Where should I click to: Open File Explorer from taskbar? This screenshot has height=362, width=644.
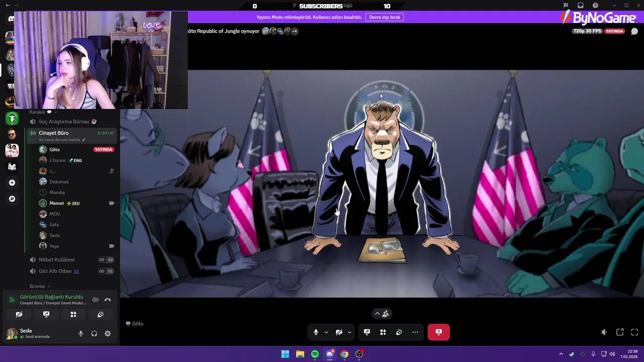(x=300, y=354)
